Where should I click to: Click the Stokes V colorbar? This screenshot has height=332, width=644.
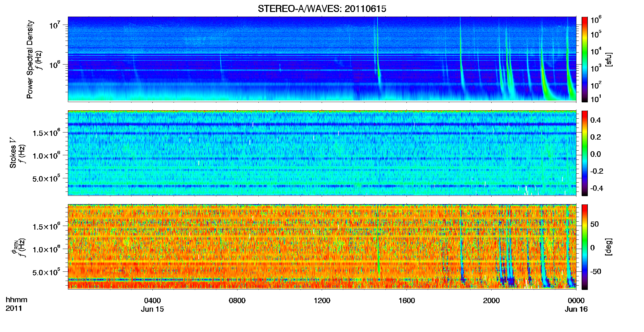click(585, 153)
